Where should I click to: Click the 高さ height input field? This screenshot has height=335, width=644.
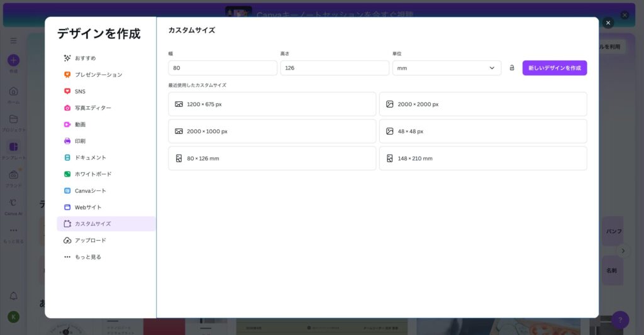[334, 68]
